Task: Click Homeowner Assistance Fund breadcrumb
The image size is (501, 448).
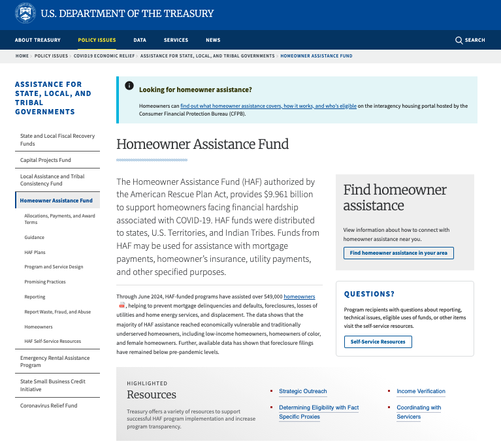Action: click(x=316, y=56)
